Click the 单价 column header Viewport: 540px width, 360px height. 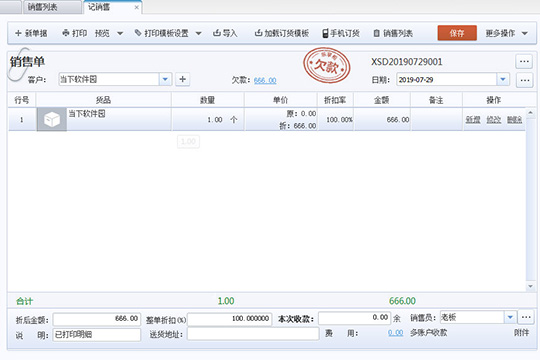pyautogui.click(x=281, y=100)
